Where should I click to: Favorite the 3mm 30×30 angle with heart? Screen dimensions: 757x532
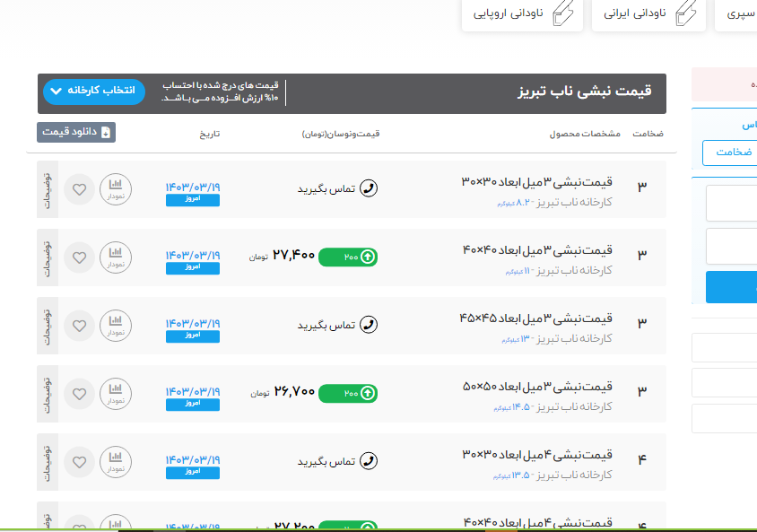point(80,189)
